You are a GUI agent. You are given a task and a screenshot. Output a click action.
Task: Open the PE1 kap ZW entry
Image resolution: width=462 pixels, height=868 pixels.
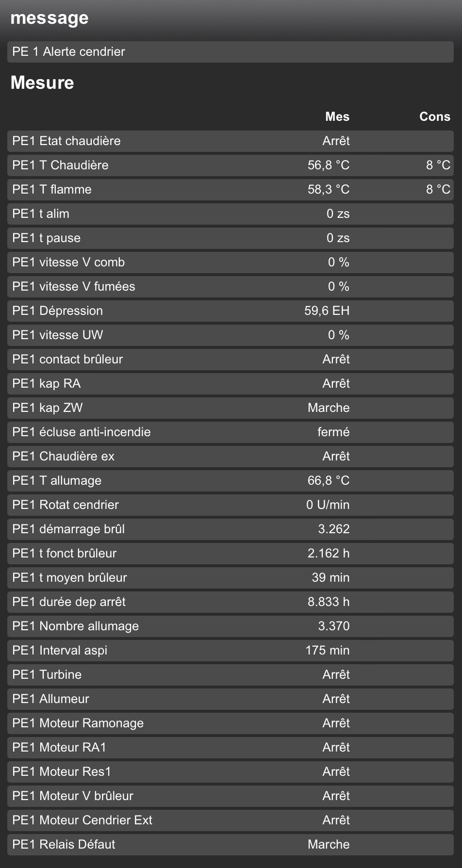coord(230,408)
